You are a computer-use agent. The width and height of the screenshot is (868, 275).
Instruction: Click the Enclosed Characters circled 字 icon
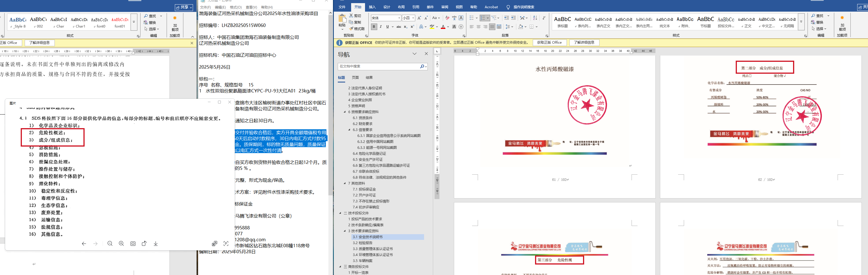[x=461, y=27]
